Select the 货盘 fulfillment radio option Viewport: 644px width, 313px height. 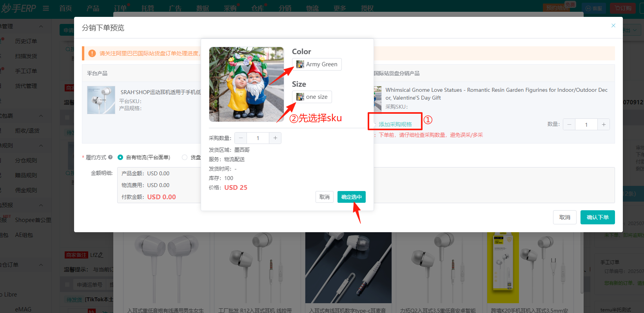(x=185, y=157)
